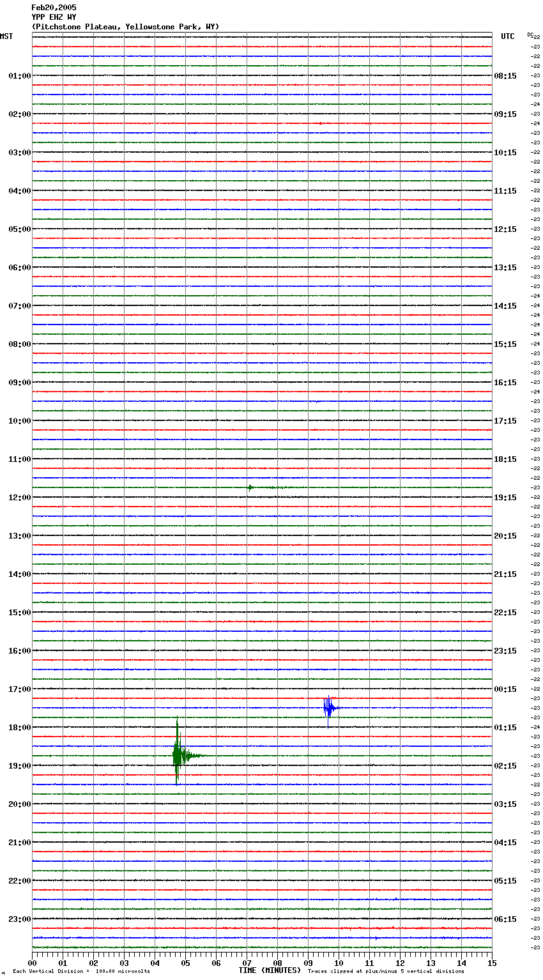This screenshot has height=980, width=543.
Task: Click the 06:15 UTC time label
Action: 505,919
